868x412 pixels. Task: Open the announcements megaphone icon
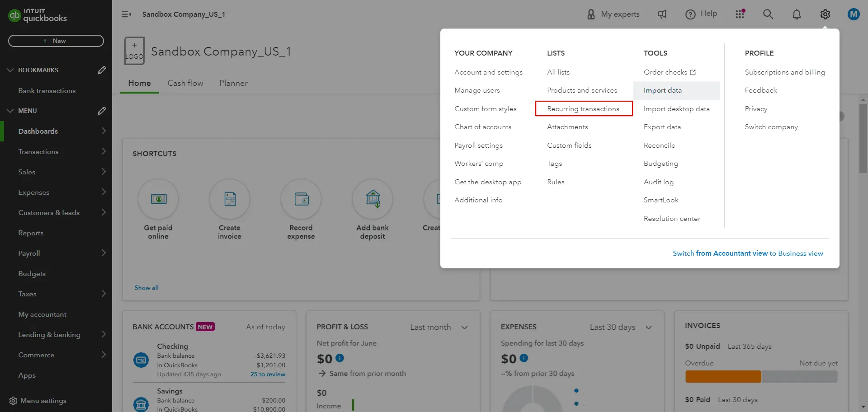click(x=662, y=14)
